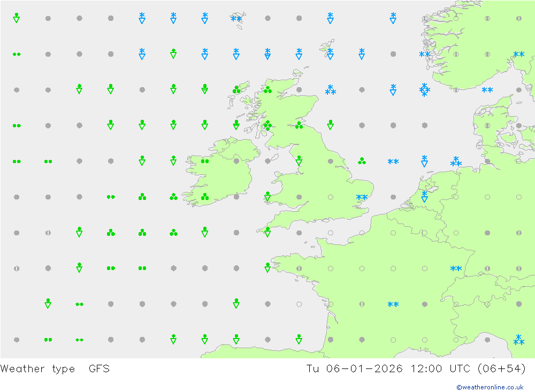Select the 'Weather type GFS' caption
This screenshot has height=392, width=535.
[55, 369]
